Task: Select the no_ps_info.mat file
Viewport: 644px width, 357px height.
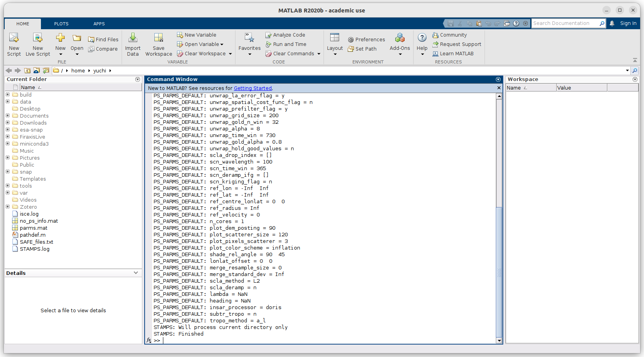Action: tap(39, 221)
